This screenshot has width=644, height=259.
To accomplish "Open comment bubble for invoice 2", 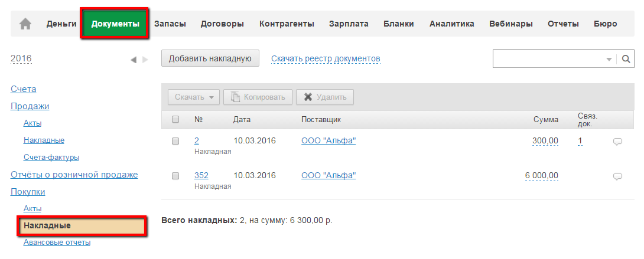I will click(x=617, y=142).
